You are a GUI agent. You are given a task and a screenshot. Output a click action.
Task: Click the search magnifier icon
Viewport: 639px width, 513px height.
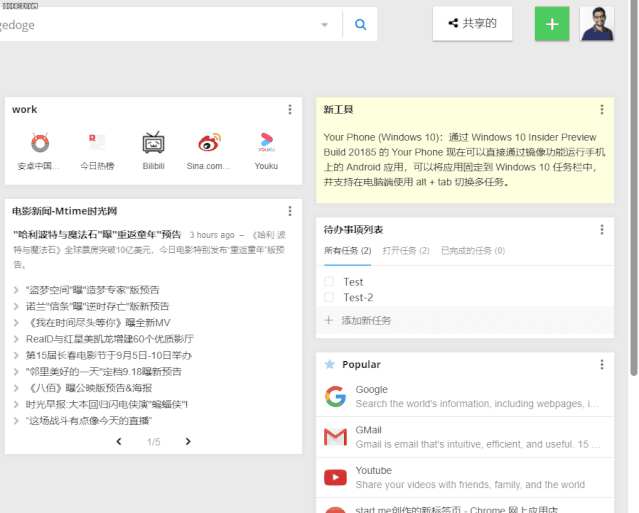coord(360,24)
